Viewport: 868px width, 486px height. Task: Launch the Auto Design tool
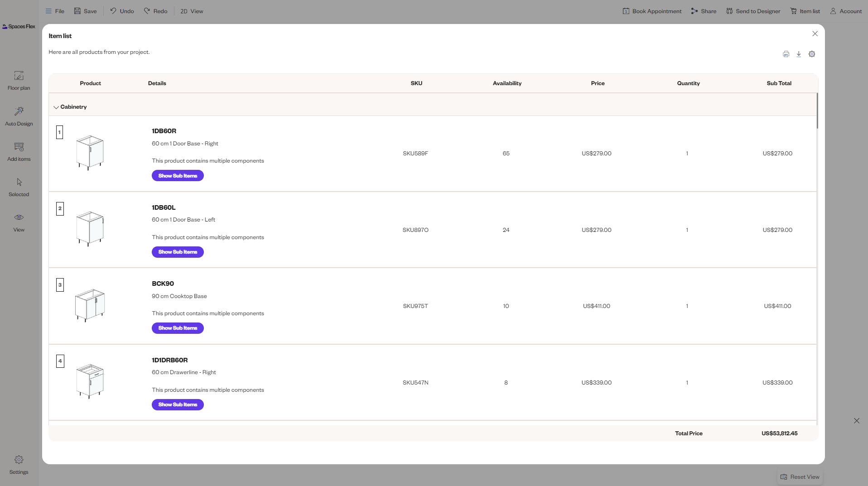(19, 115)
